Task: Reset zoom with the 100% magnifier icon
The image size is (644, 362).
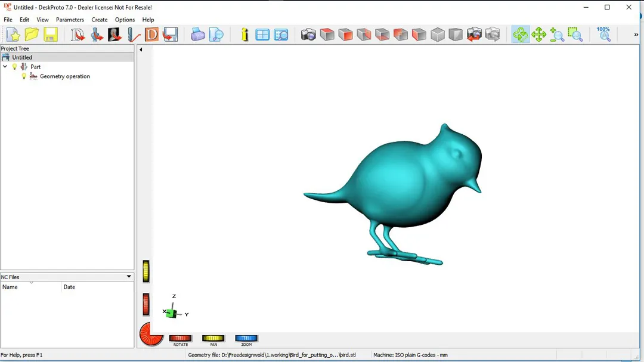Action: [603, 34]
